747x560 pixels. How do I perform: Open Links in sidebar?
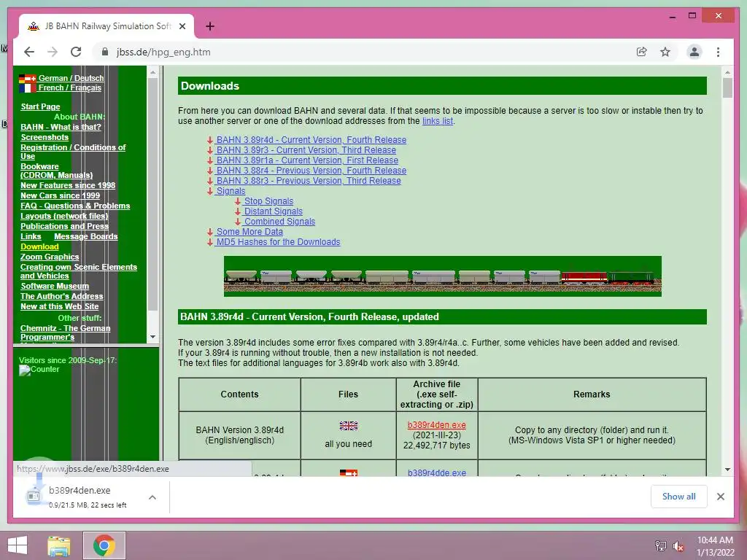pos(31,237)
